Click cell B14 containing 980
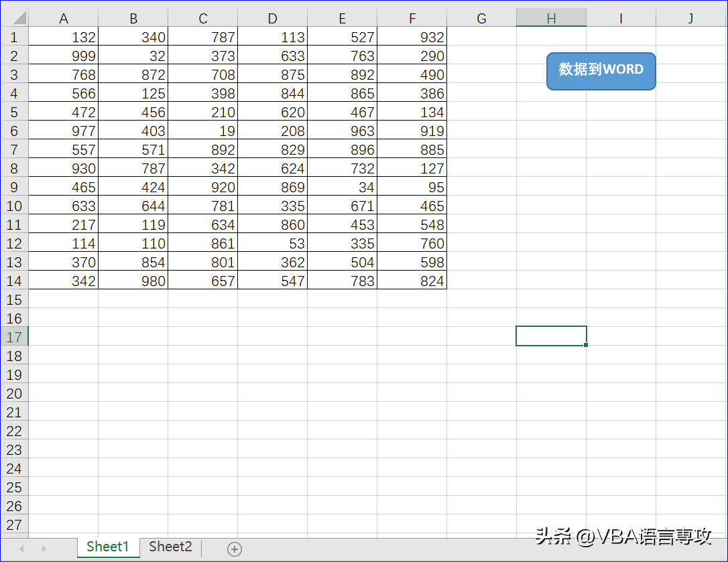 (x=133, y=281)
